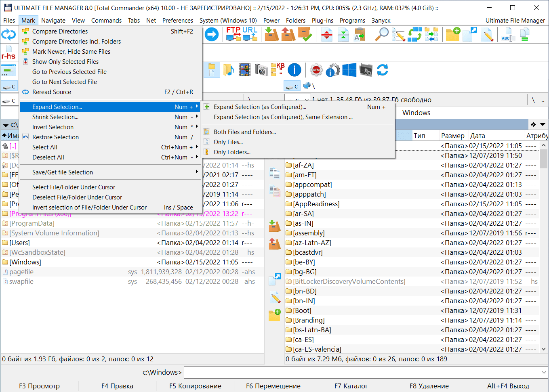This screenshot has width=549, height=392.
Task: Choose Only Files… in the submenu
Action: [x=298, y=142]
